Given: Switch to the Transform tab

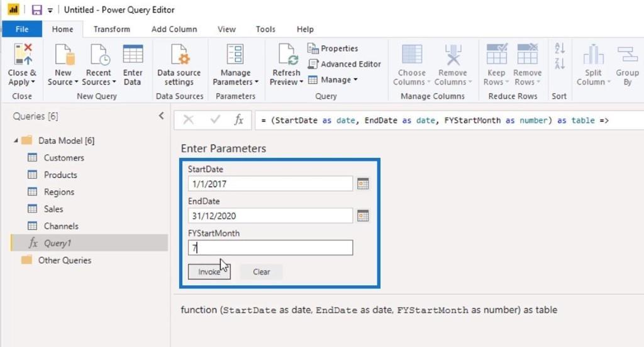Looking at the screenshot, I should (112, 29).
